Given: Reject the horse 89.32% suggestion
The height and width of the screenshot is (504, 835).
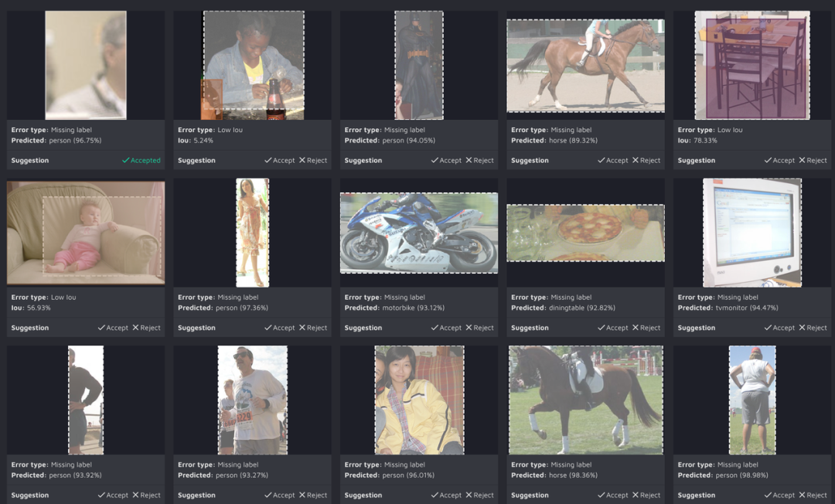Looking at the screenshot, I should [646, 160].
